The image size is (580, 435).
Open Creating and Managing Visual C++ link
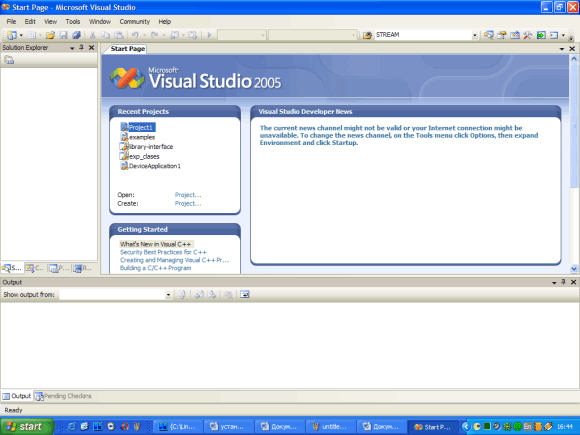[174, 260]
